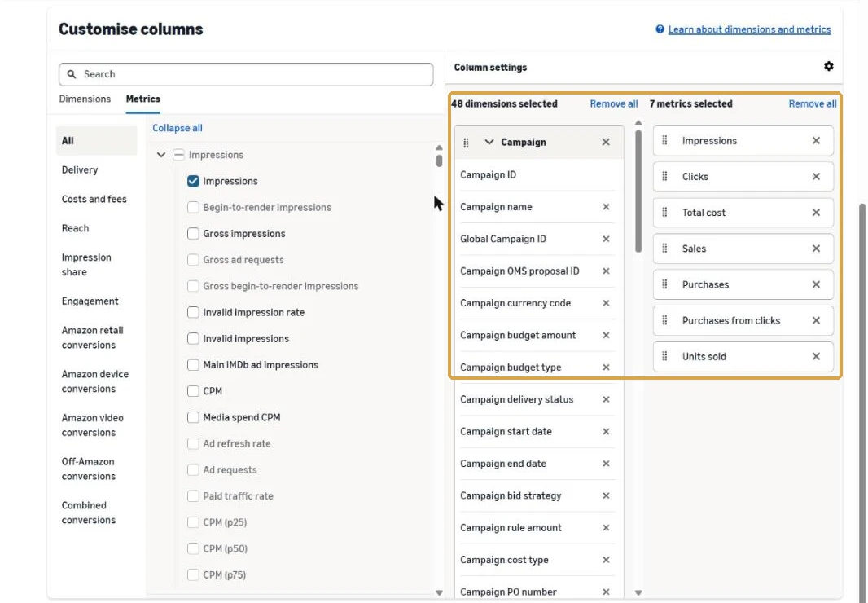This screenshot has height=603, width=868.
Task: Remove Campaign end date dimension
Action: tap(606, 464)
